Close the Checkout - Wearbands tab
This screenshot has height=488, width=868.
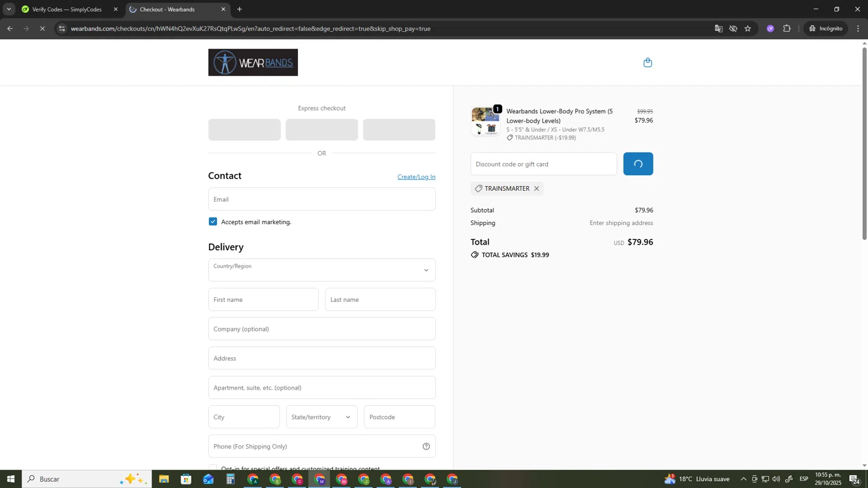pos(223,9)
